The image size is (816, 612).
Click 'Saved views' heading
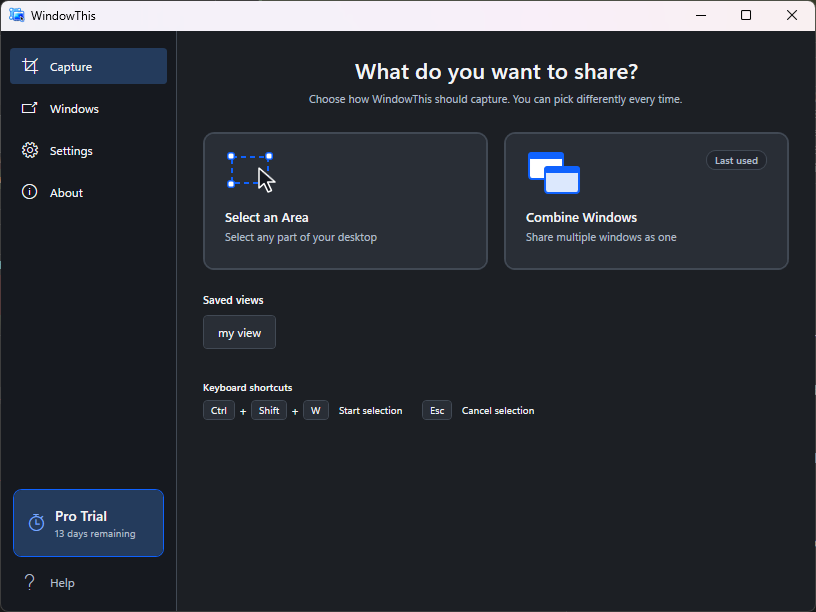pos(233,300)
